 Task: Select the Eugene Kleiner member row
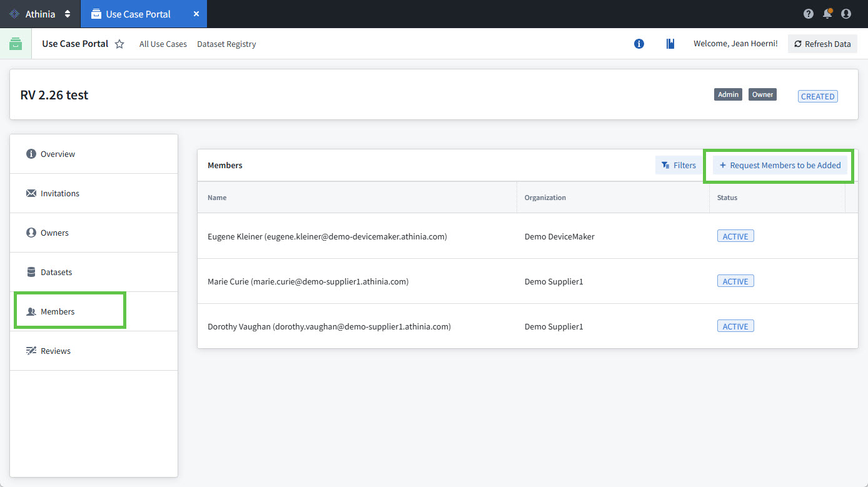coord(327,236)
